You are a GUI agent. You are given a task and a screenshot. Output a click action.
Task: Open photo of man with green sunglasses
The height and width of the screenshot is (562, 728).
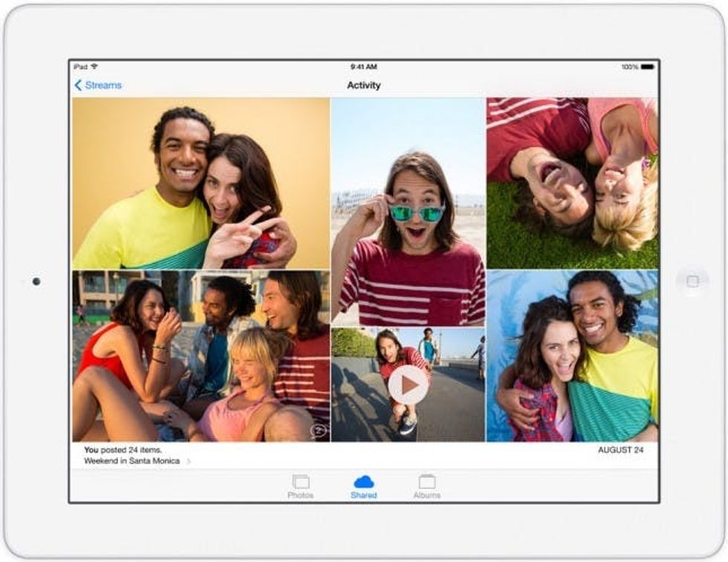(x=408, y=212)
